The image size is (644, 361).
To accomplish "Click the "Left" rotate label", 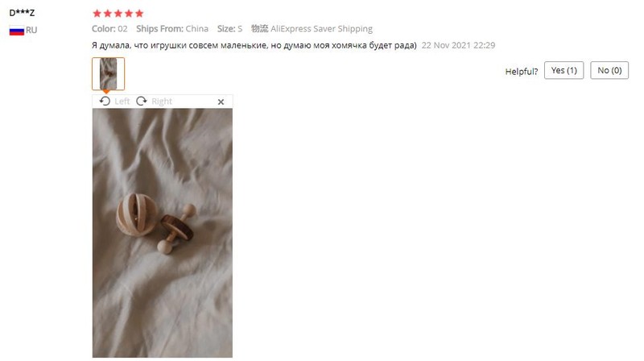I will click(122, 102).
